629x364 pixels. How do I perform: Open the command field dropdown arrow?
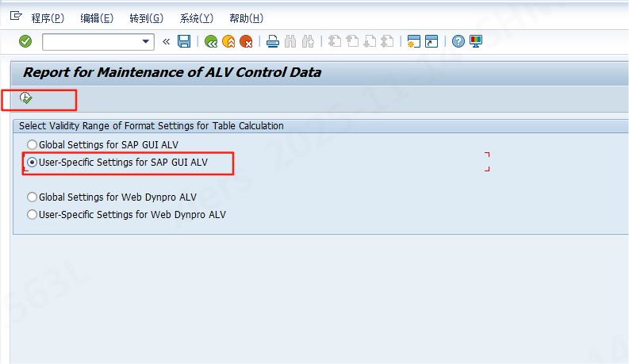[x=146, y=41]
